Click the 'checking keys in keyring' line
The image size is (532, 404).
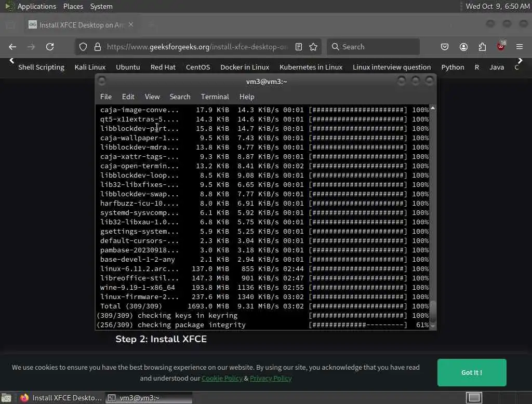[262, 316]
